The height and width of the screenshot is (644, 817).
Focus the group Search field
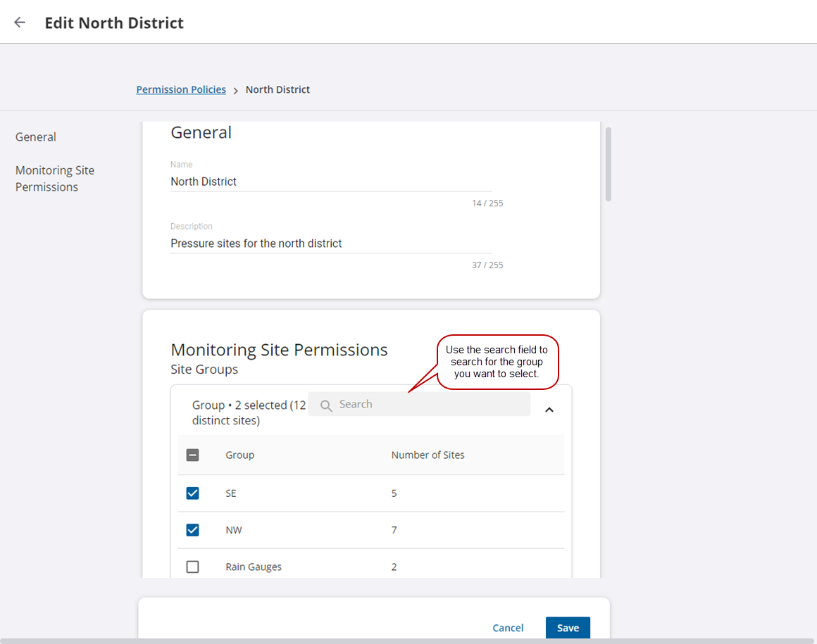pos(430,405)
